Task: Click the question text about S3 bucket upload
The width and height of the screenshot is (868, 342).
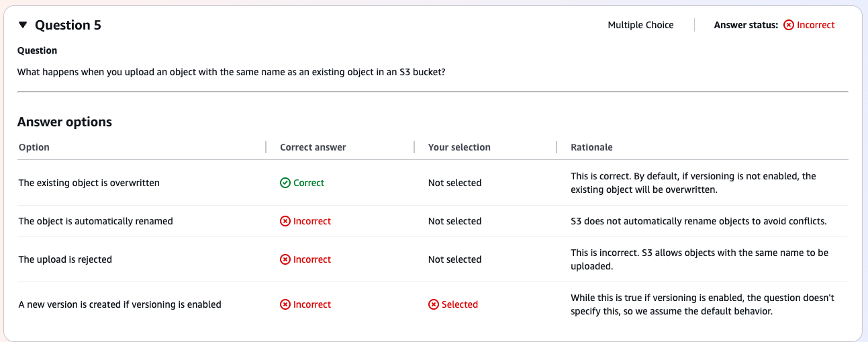Action: click(231, 72)
